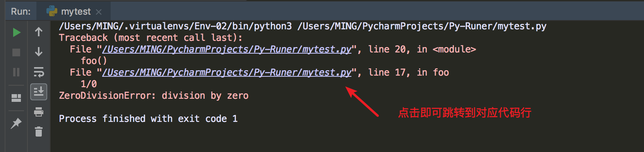Clear all console output trash icon
The image size is (644, 152).
39,132
